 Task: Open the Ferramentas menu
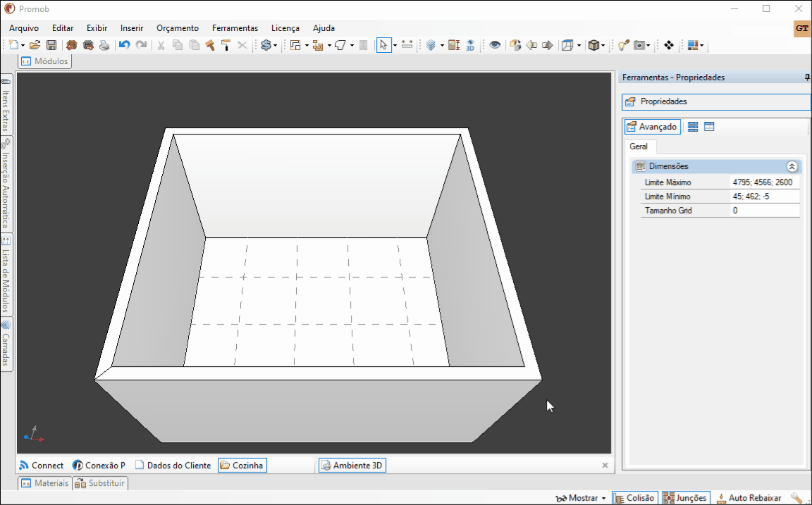coord(235,28)
